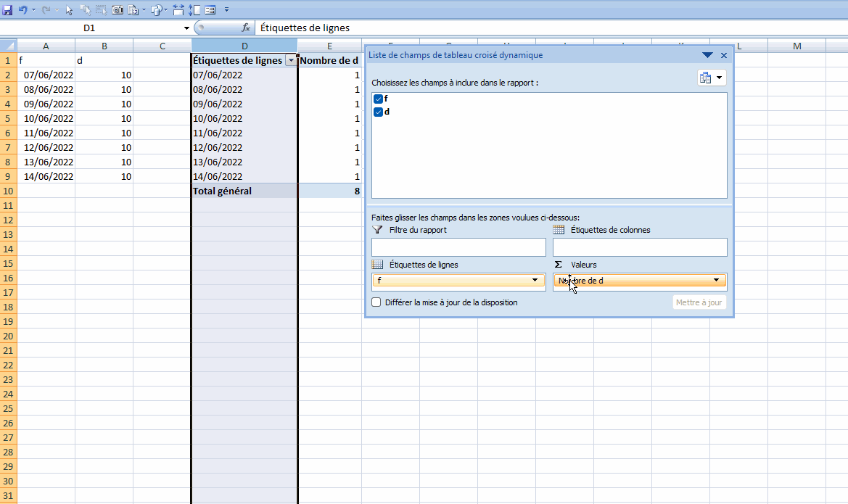Screen dimensions: 848x504
Task: Uncheck the field d checkbox
Action: click(377, 112)
